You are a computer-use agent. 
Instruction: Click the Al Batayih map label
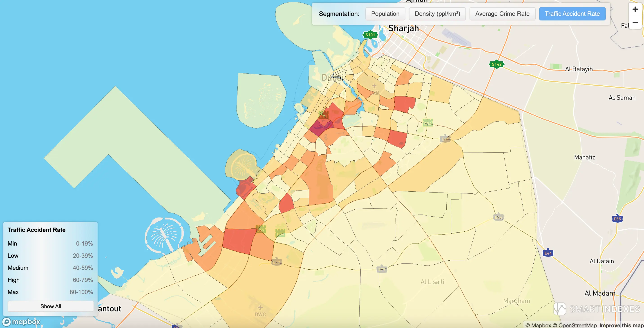point(579,69)
